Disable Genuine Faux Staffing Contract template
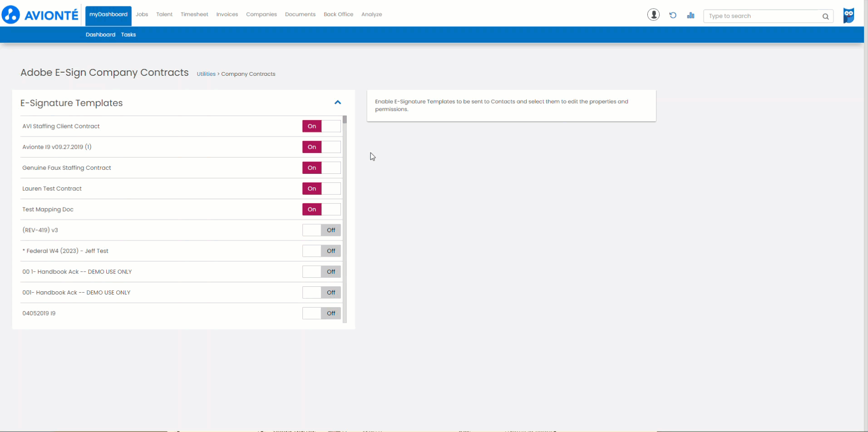 coord(321,168)
